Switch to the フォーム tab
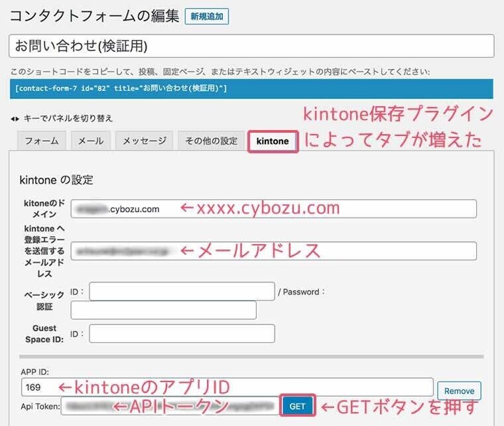This screenshot has width=504, height=426. coord(42,141)
